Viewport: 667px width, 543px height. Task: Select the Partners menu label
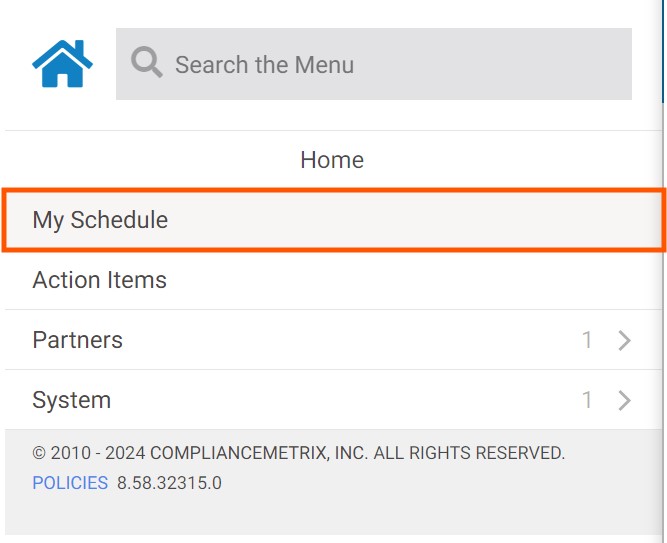click(x=78, y=340)
